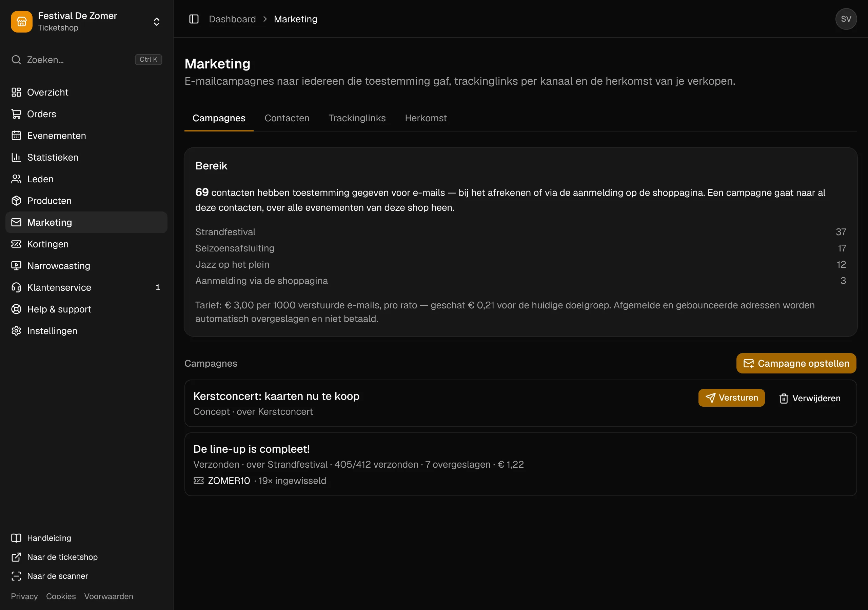Viewport: 868px width, 610px height.
Task: Toggle the sidebar panel icon
Action: click(x=194, y=19)
